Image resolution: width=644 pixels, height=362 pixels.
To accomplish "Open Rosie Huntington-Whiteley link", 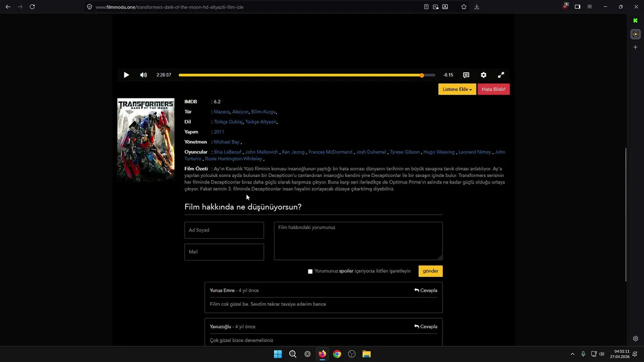I will [x=233, y=159].
